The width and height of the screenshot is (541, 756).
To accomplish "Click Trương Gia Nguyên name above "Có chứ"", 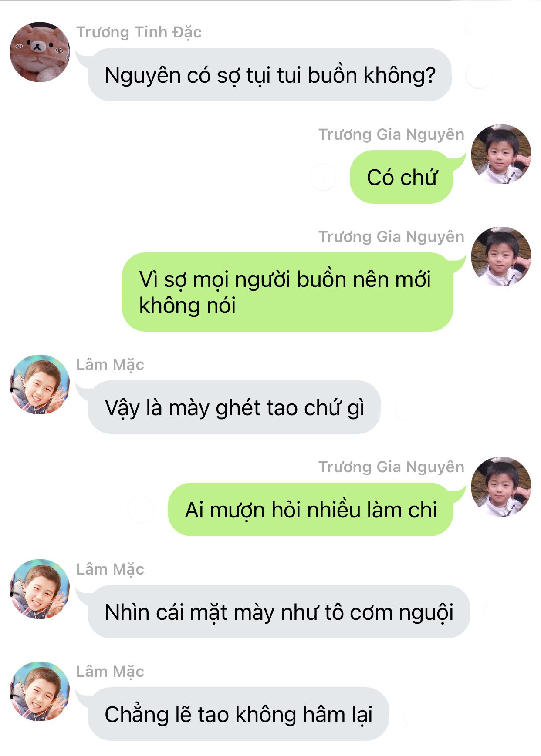I will 391,134.
